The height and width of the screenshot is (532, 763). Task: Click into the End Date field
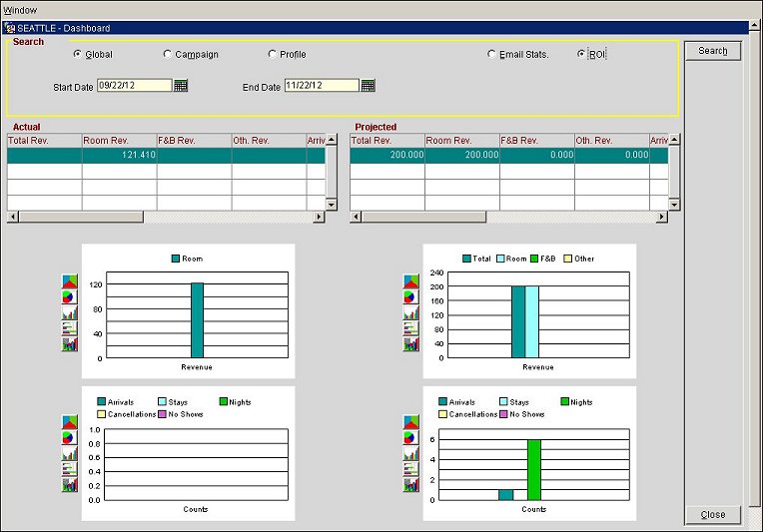(x=322, y=86)
